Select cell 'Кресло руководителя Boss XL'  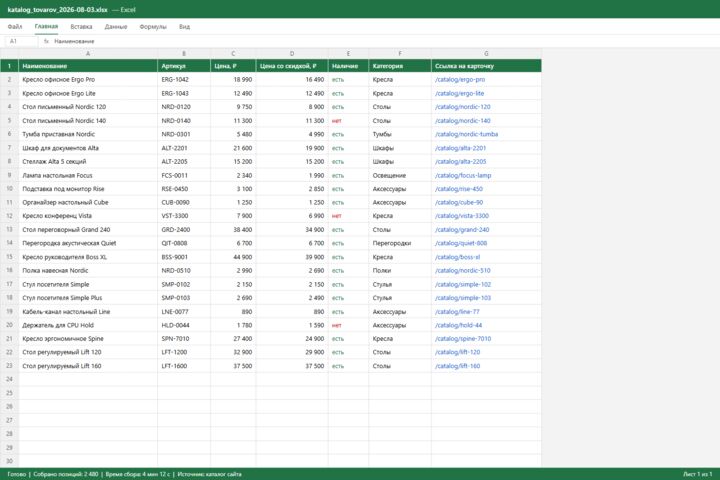88,257
